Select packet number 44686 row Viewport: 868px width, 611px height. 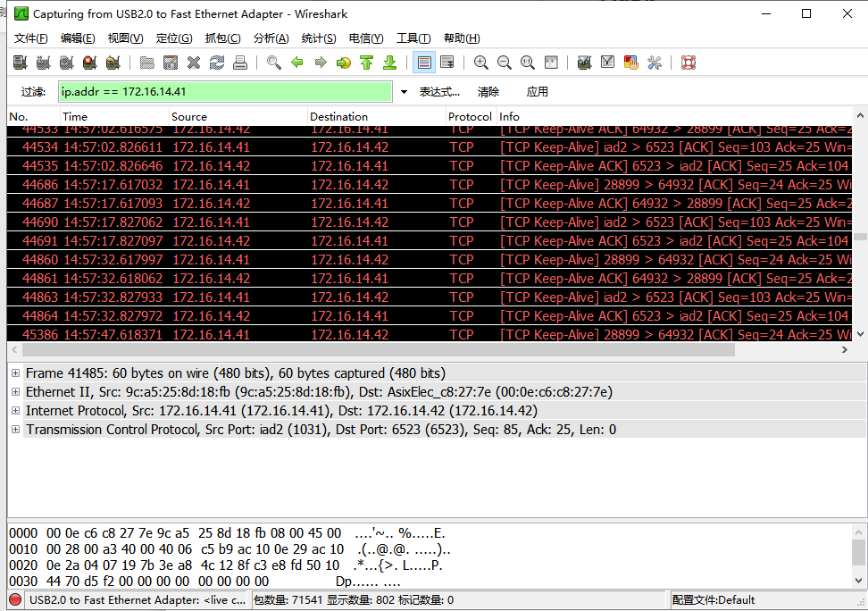point(430,185)
